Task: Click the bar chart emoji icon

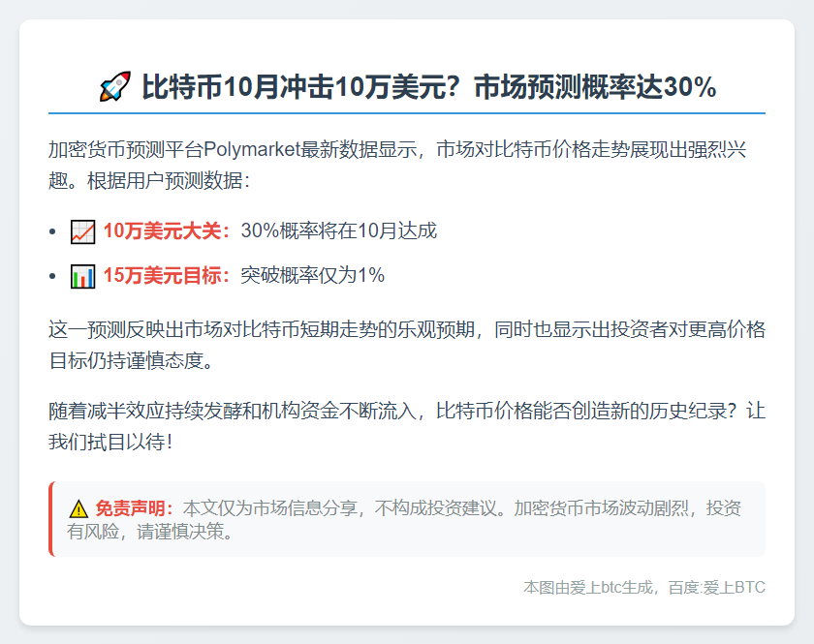Action: tap(83, 276)
